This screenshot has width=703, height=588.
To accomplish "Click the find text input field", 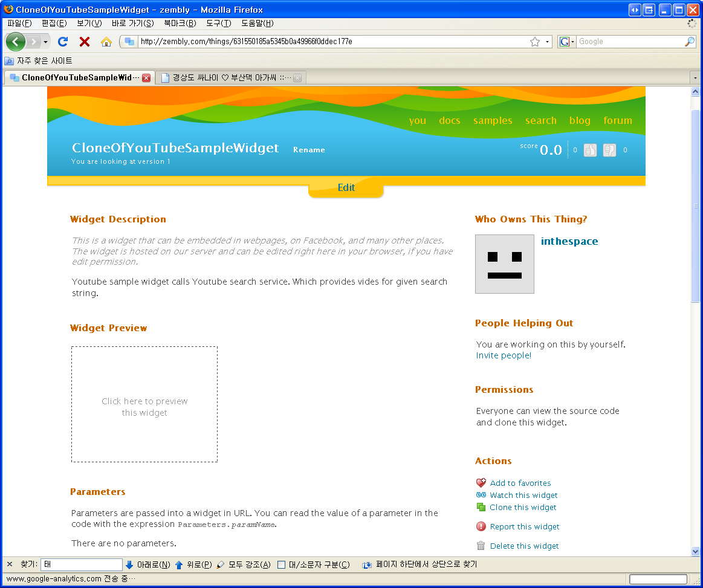I will [81, 564].
